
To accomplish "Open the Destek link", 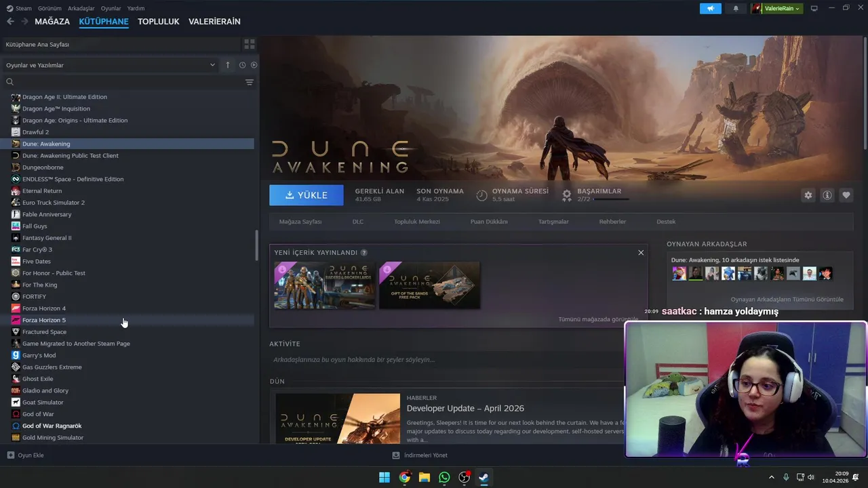I will [x=666, y=222].
